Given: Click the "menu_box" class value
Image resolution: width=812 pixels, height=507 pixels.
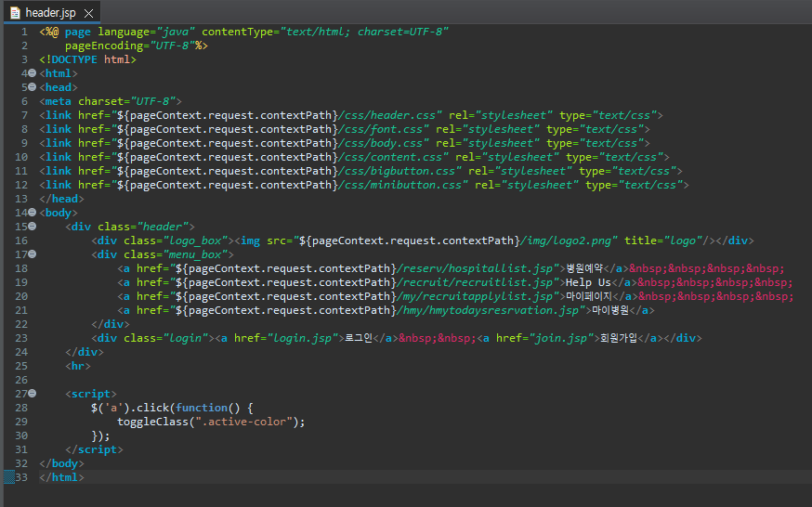Looking at the screenshot, I should pos(196,254).
